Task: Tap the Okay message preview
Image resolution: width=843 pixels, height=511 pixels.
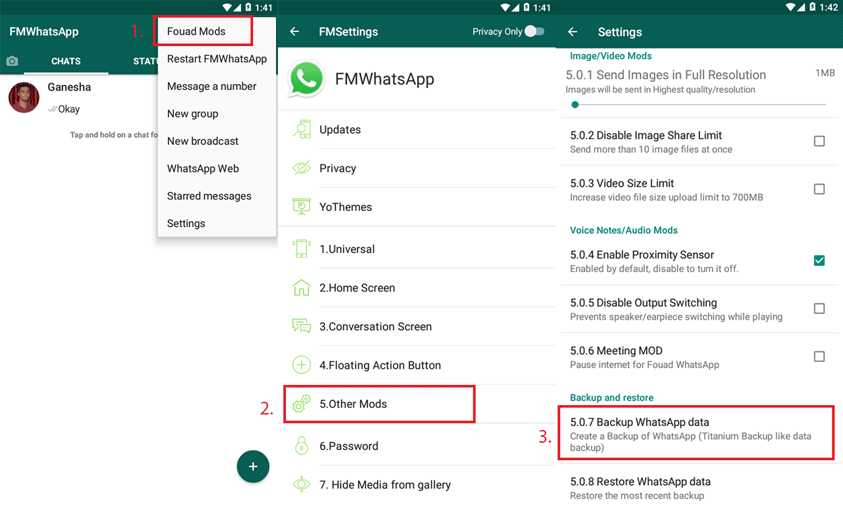Action: (69, 109)
